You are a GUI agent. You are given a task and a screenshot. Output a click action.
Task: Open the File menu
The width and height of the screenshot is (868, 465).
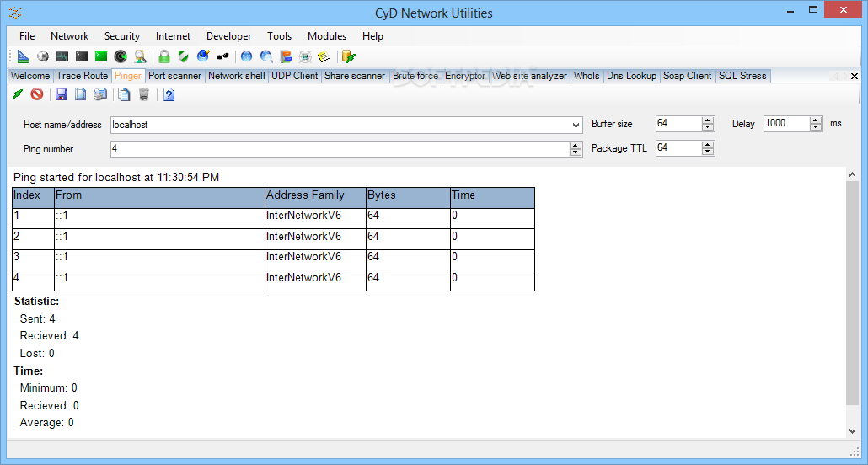27,36
